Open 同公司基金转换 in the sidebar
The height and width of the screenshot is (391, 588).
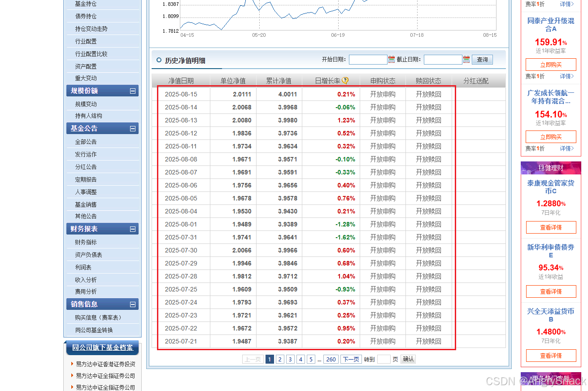tap(94, 330)
